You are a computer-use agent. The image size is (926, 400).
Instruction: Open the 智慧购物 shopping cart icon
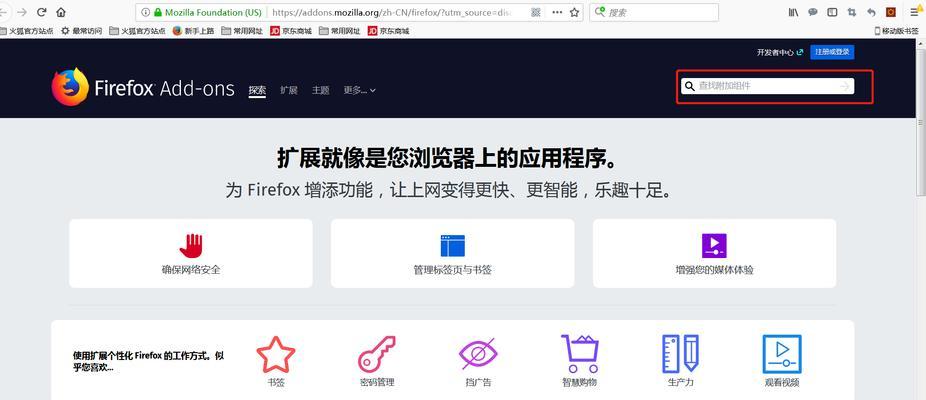[x=579, y=355]
